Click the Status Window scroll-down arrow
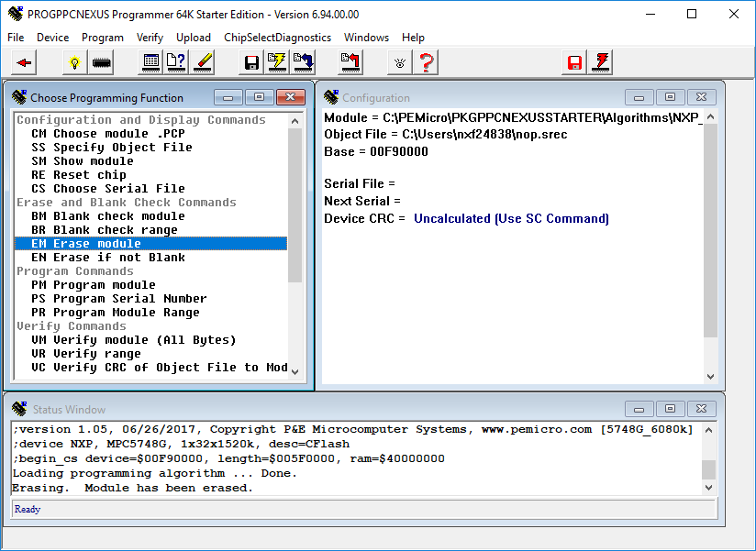The width and height of the screenshot is (756, 551). [x=708, y=487]
